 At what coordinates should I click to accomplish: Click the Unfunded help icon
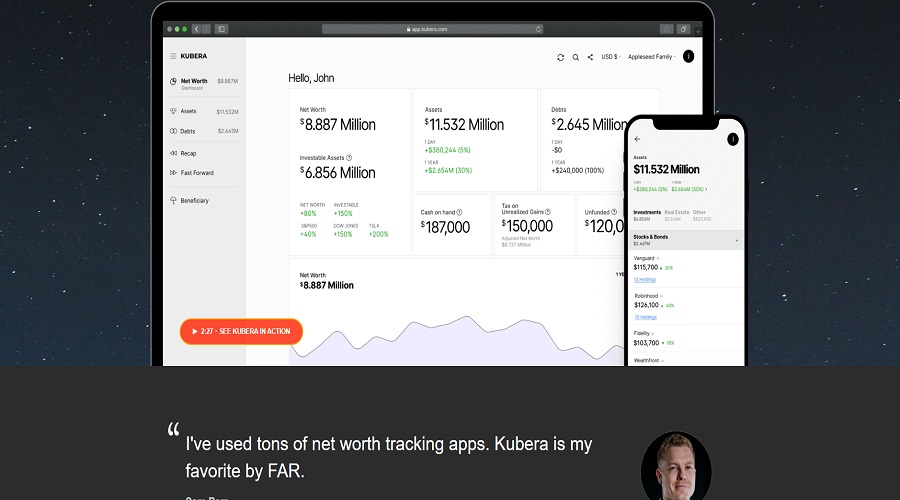click(x=614, y=212)
